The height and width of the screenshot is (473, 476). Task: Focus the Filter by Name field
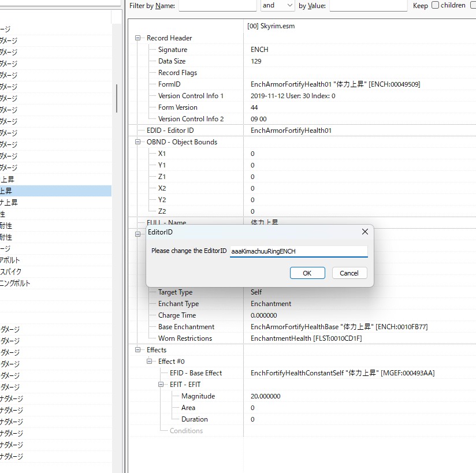click(x=217, y=5)
